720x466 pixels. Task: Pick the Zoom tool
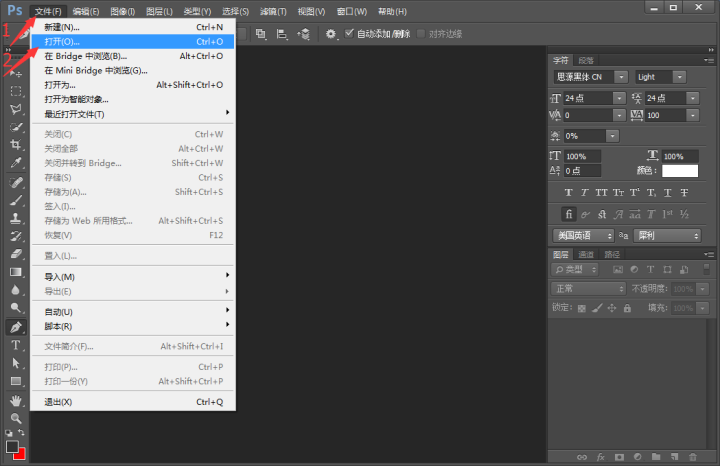(16, 418)
